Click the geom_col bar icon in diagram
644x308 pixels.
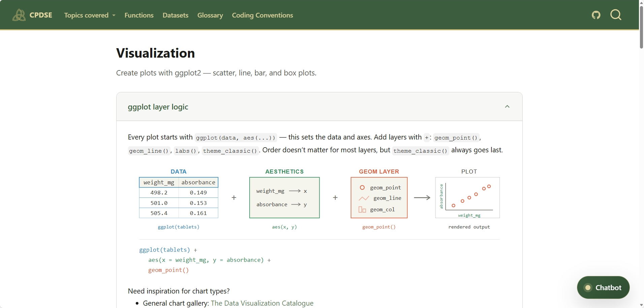[362, 210]
